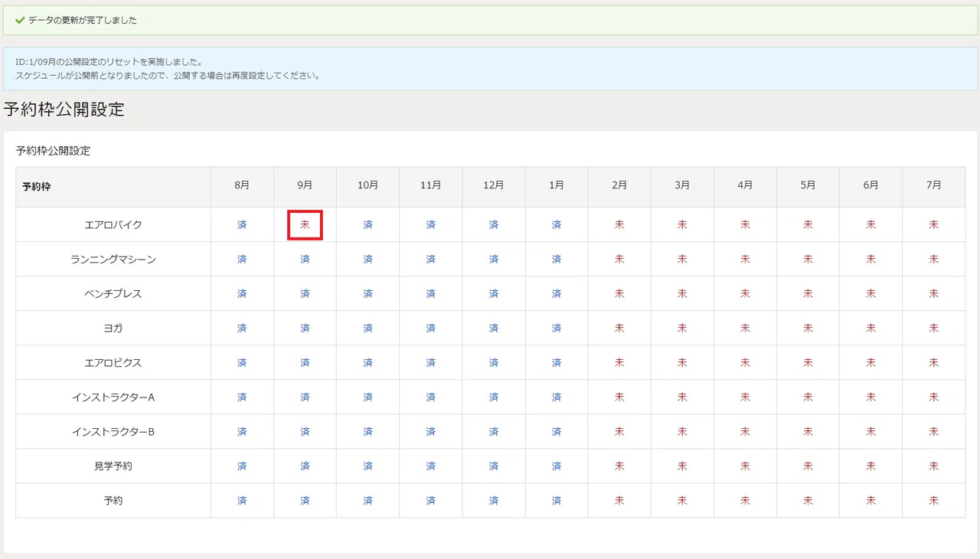Select 済 for ランニングマシーン in 12月
The image size is (980, 559).
pyautogui.click(x=494, y=260)
